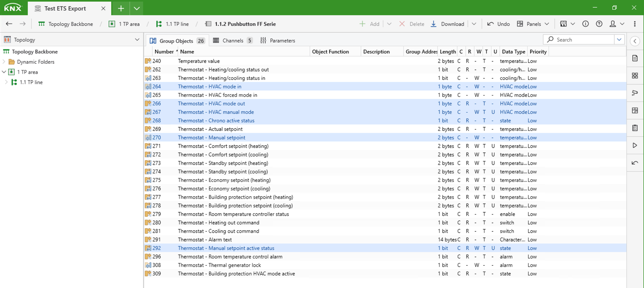Select the 1.1 TP line breadcrumb
The image size is (644, 288).
point(172,24)
